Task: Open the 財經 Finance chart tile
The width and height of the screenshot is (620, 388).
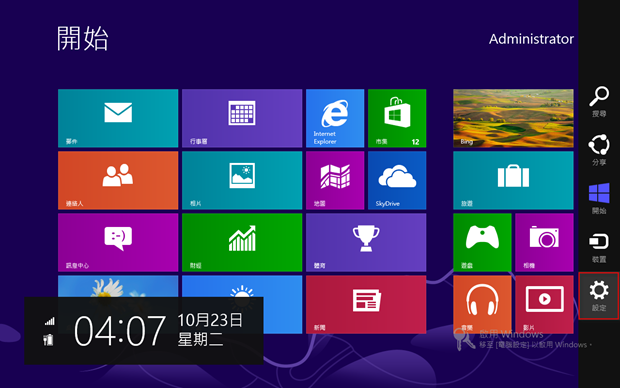Action: tap(242, 242)
